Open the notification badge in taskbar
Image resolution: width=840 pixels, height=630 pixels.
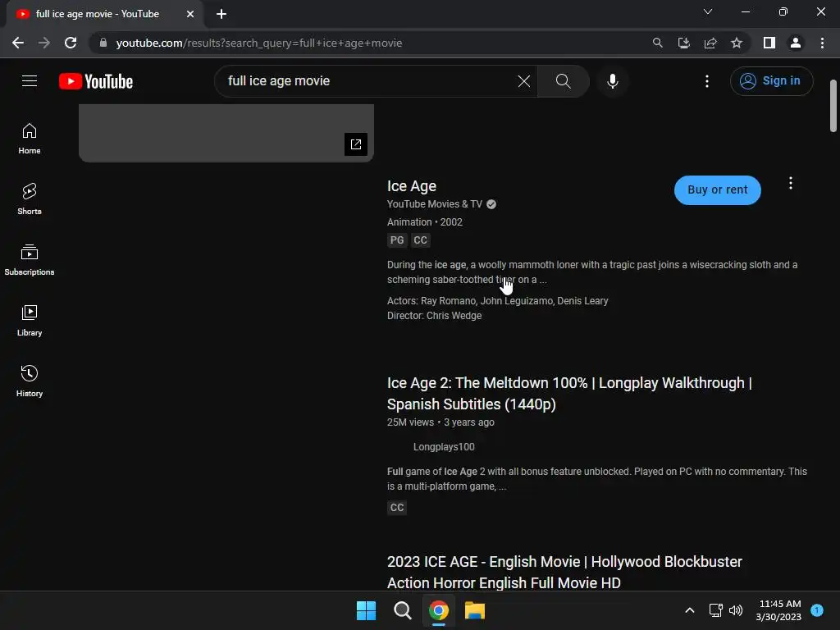(x=817, y=610)
